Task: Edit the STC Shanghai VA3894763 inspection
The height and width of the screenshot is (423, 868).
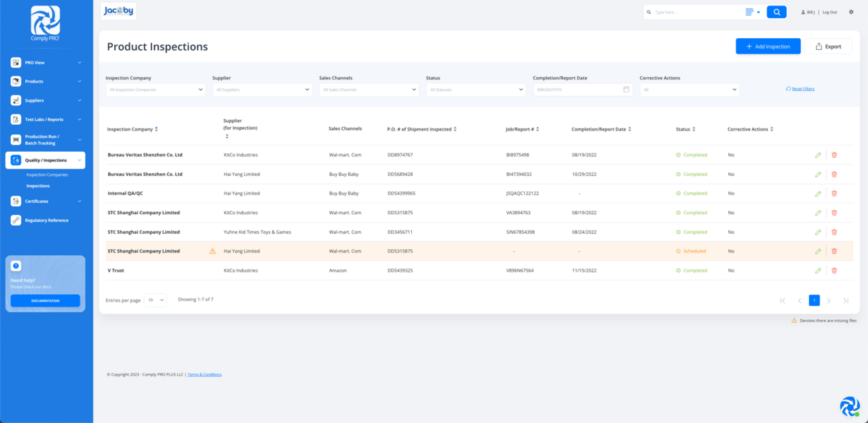Action: 818,213
